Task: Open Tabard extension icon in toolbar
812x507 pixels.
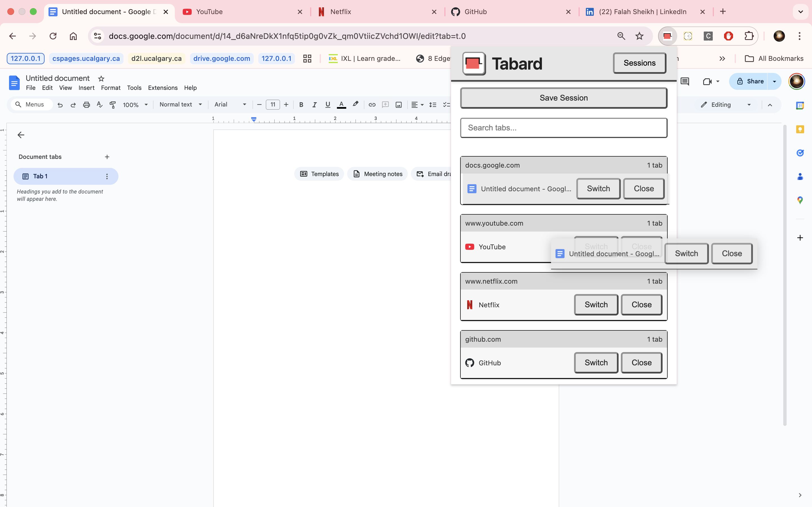Action: coord(667,36)
